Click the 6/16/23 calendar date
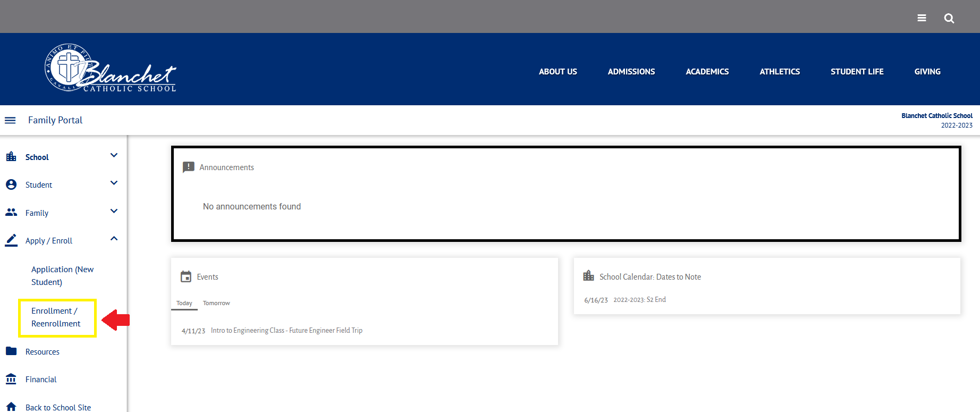Screen dimensions: 980x412 (596, 300)
